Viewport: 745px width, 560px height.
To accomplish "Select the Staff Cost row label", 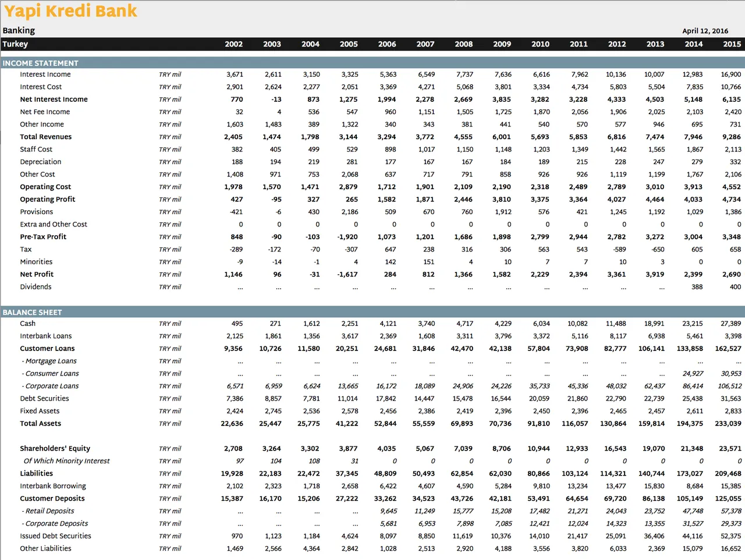I will (x=36, y=150).
